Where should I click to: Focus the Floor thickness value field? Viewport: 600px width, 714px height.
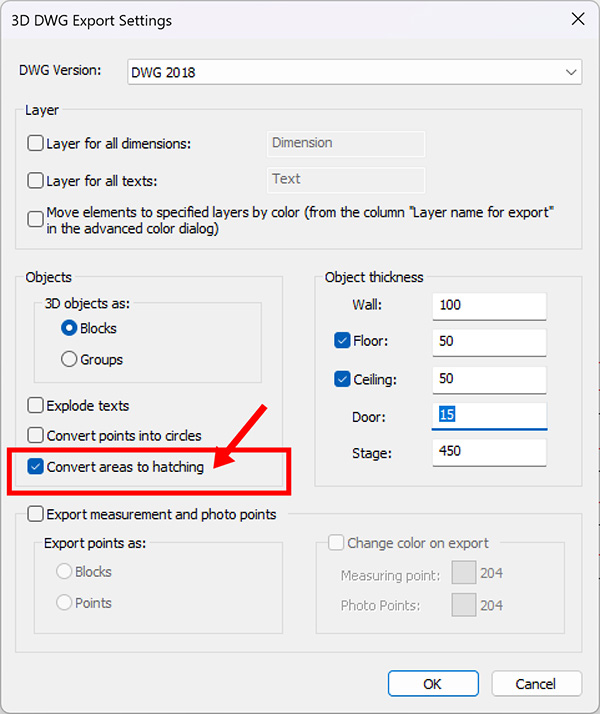coord(489,342)
